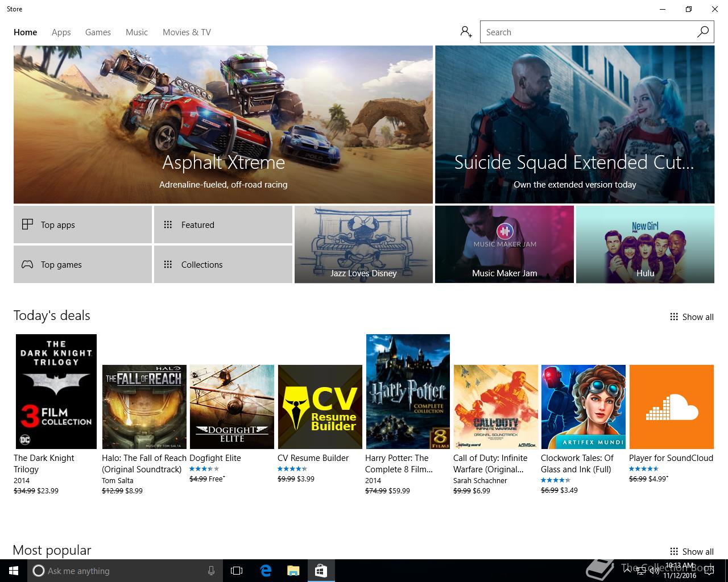Viewport: 728px width, 582px height.
Task: Open Call of Duty Infinite Warfare cover
Action: (496, 407)
